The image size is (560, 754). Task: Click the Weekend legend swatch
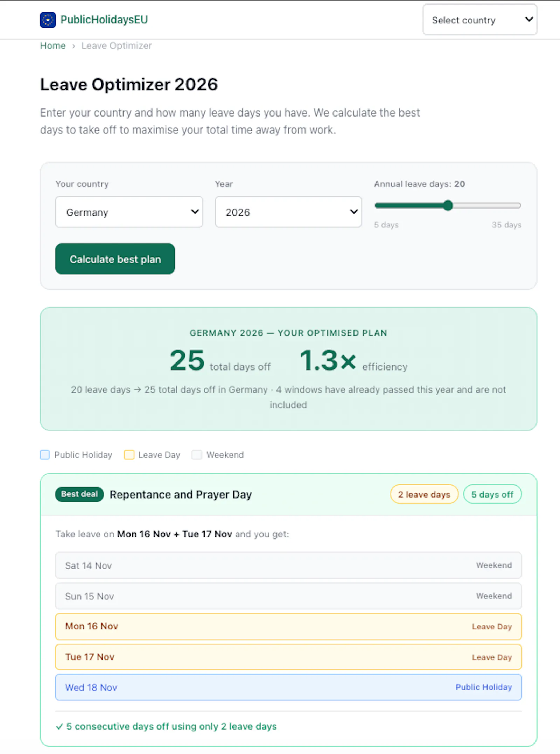(x=197, y=454)
